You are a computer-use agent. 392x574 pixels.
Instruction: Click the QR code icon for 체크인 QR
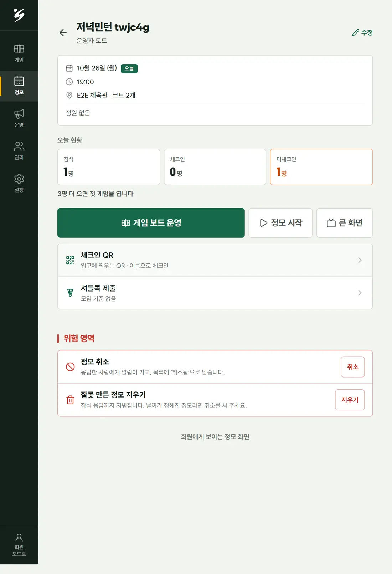(x=71, y=260)
